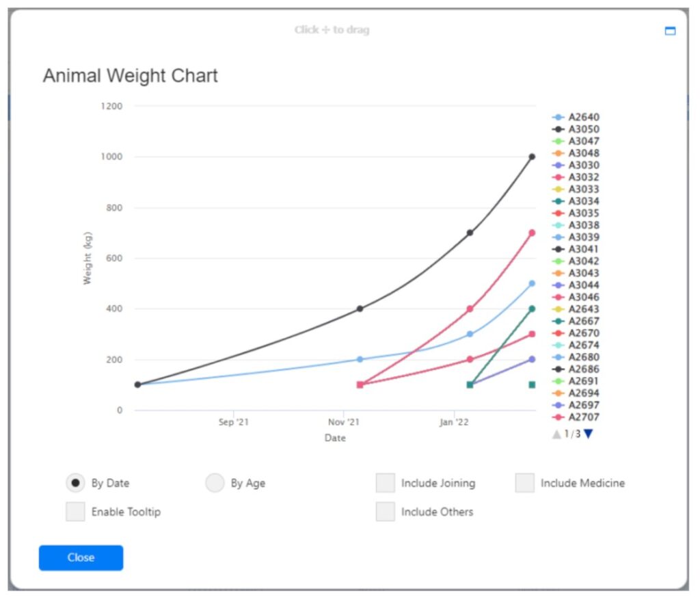Screen dimensions: 700x600
Task: Toggle A2640 series in the legend
Action: (x=583, y=117)
